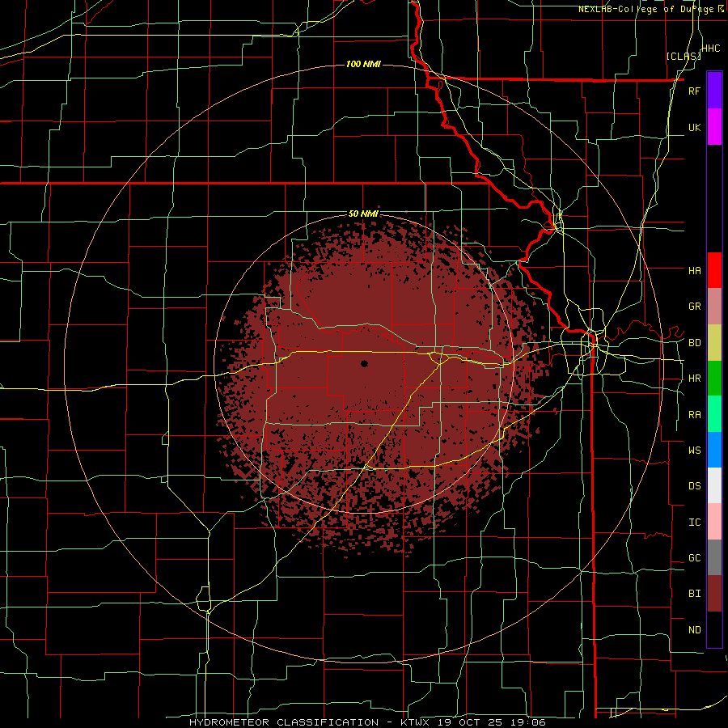The width and height of the screenshot is (728, 728).
Task: Click the RF legend label text
Action: pos(694,91)
